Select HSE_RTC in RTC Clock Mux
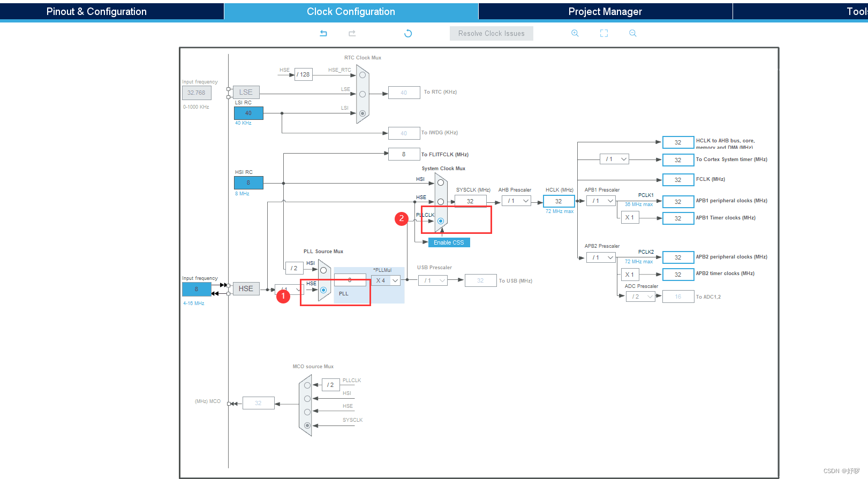 point(363,75)
